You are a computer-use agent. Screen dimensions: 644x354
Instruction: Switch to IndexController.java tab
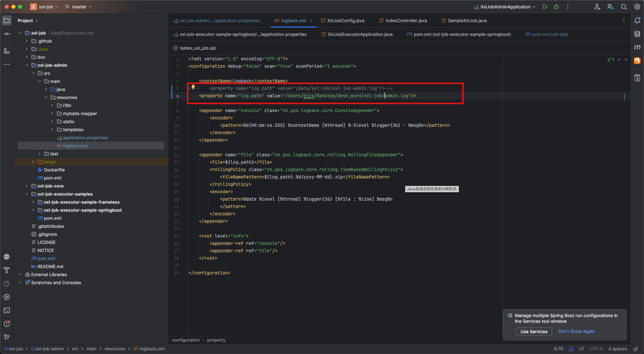pyautogui.click(x=403, y=20)
